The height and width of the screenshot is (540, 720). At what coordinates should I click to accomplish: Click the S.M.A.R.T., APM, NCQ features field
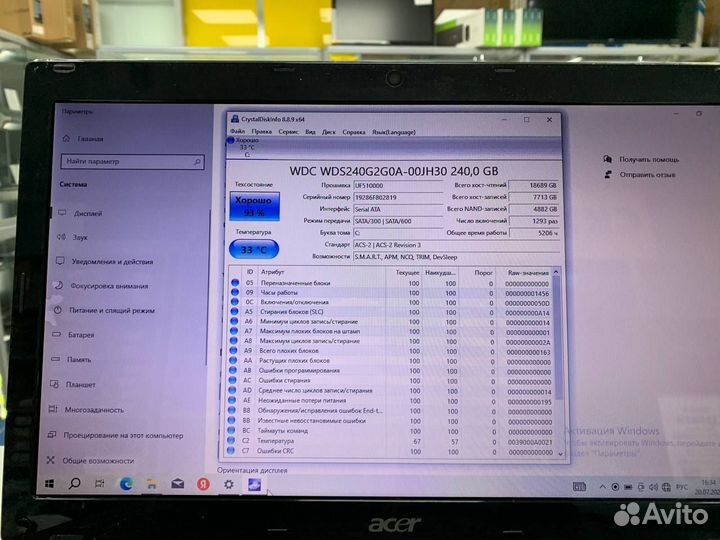point(456,257)
